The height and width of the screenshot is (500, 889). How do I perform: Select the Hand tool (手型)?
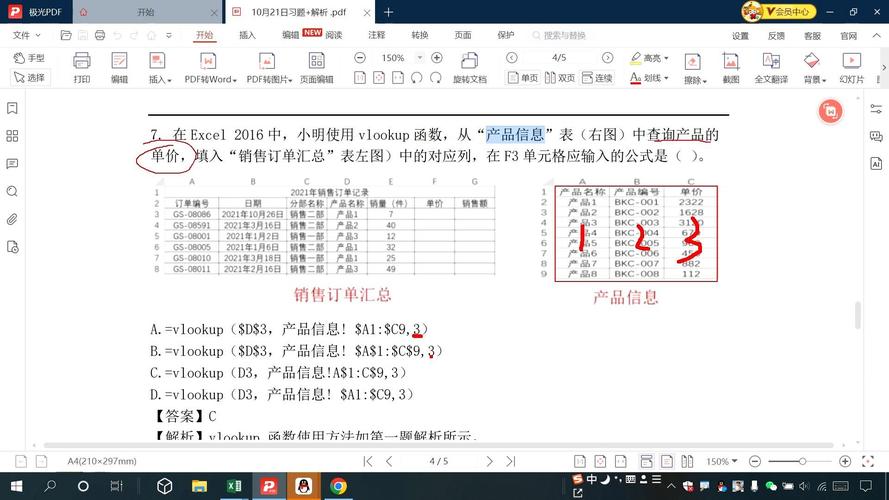tap(29, 58)
